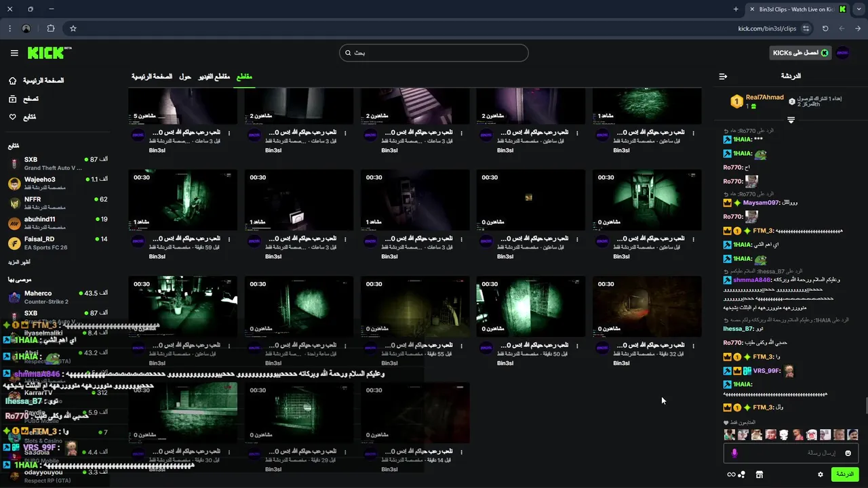
Task: Open site settings icon in address bar
Action: click(x=806, y=28)
